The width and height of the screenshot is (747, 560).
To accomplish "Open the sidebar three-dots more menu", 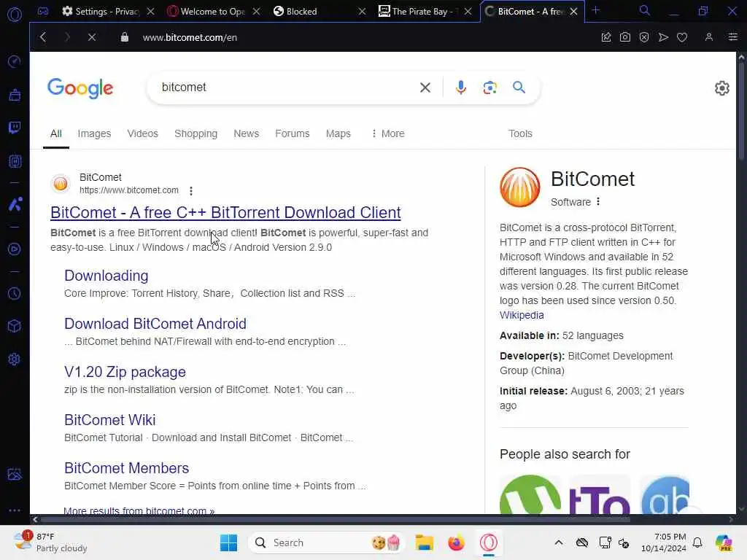I will point(15,510).
